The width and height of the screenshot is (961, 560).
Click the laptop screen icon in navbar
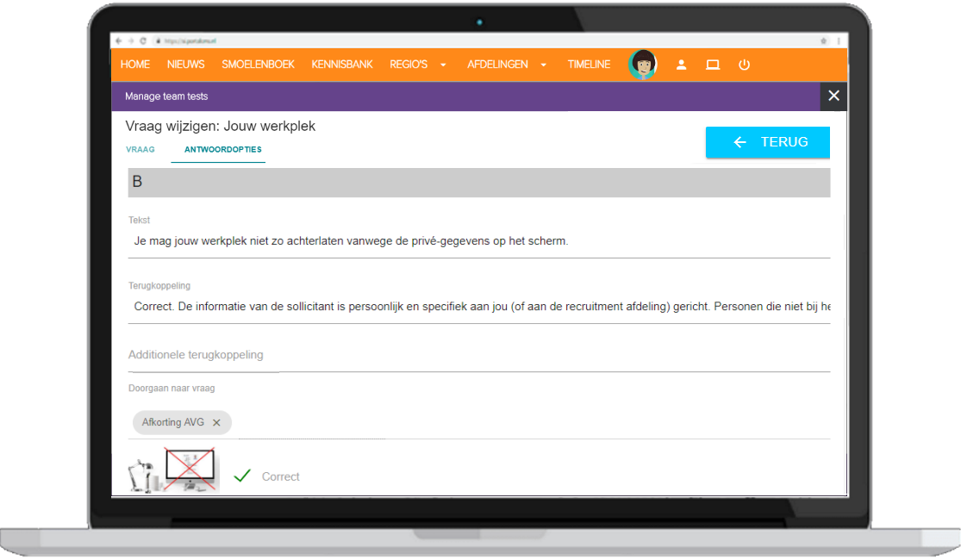(713, 65)
